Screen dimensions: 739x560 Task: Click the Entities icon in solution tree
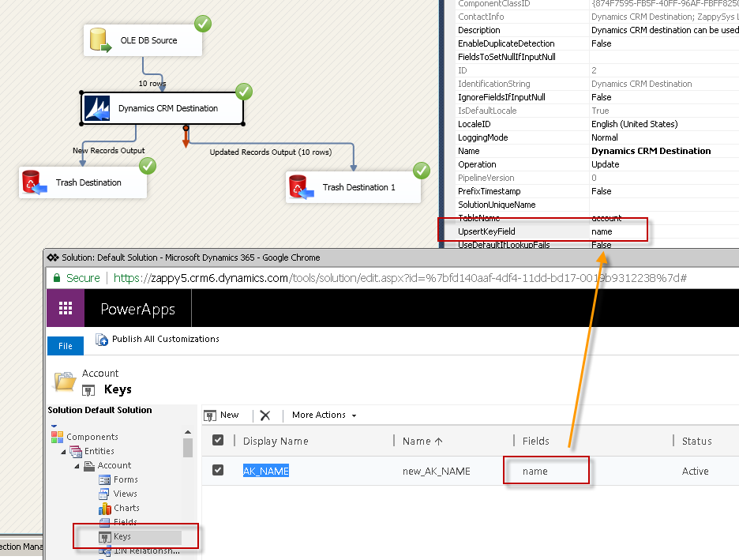tap(76, 452)
